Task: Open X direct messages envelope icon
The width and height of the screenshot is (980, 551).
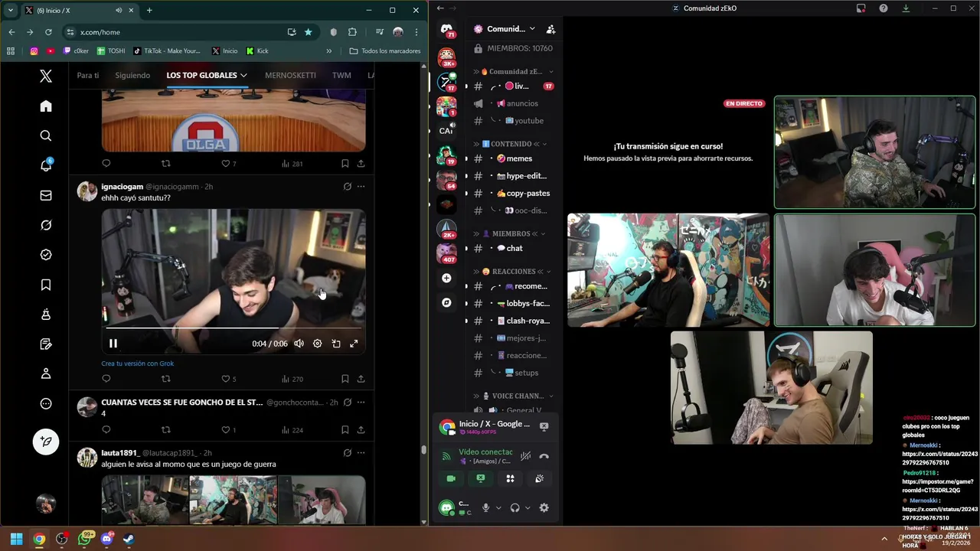Action: click(46, 195)
